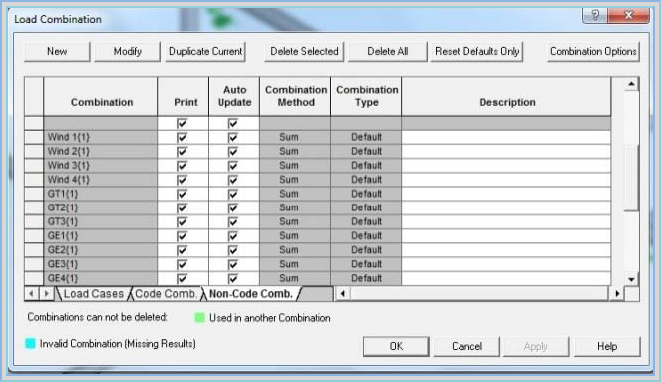The width and height of the screenshot is (661, 382).
Task: Toggle Auto Update checkbox for GE4{1}
Action: coord(233,278)
